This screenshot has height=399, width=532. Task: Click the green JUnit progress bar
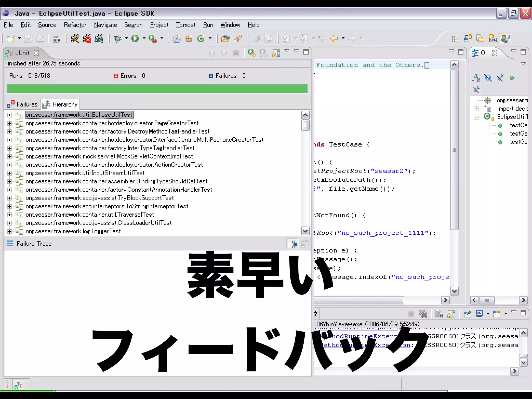tap(157, 89)
